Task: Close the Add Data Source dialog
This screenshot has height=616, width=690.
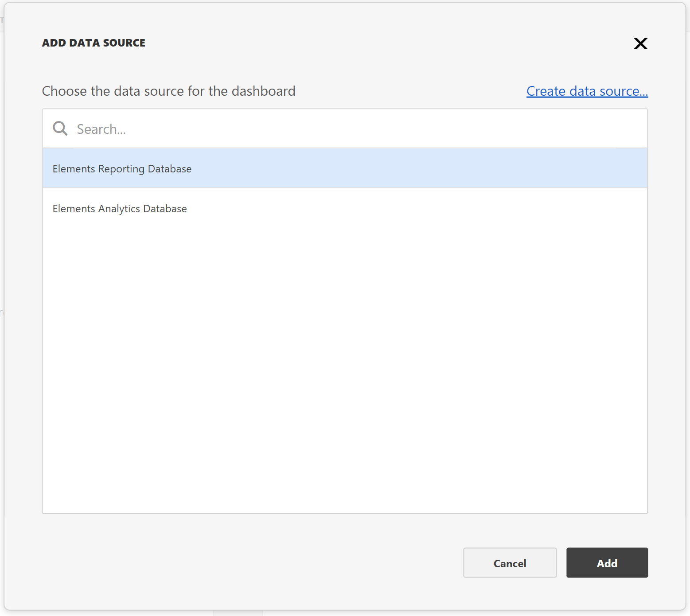Action: click(640, 43)
